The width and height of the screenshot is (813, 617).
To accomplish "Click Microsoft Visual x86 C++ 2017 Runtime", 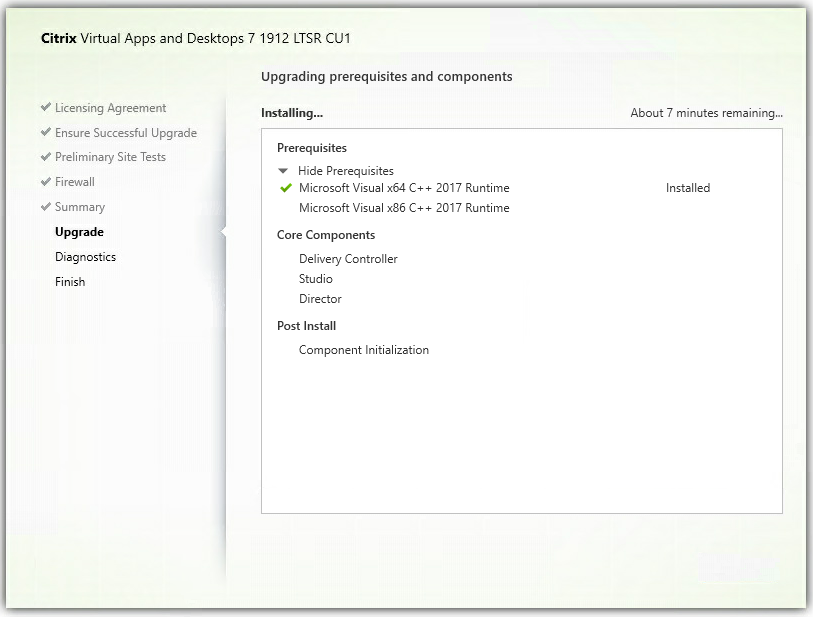I will pyautogui.click(x=404, y=208).
